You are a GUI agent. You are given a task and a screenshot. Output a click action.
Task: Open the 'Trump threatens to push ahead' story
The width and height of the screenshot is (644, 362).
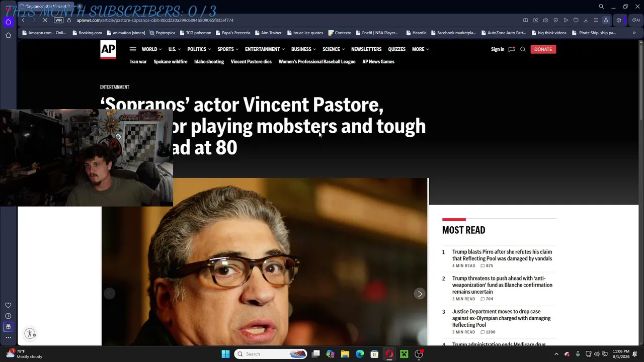[502, 285]
